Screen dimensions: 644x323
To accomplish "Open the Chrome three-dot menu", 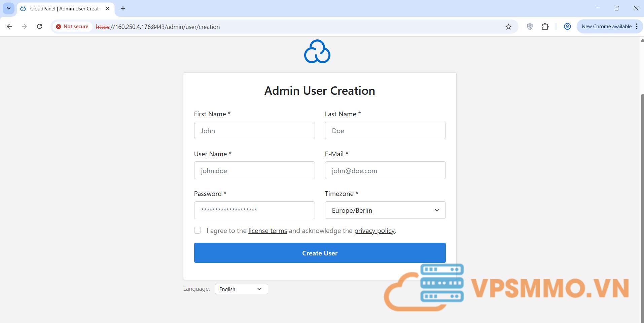I will 637,27.
